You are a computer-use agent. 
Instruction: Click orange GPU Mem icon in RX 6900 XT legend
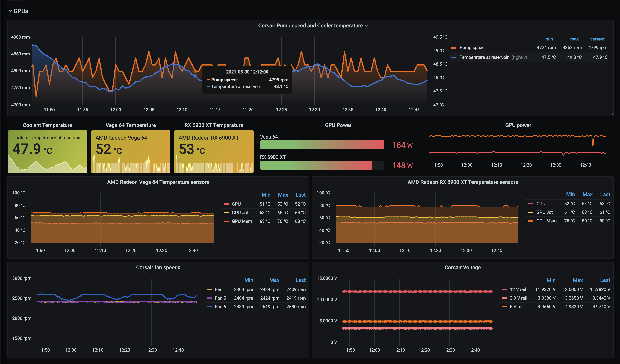pyautogui.click(x=531, y=221)
